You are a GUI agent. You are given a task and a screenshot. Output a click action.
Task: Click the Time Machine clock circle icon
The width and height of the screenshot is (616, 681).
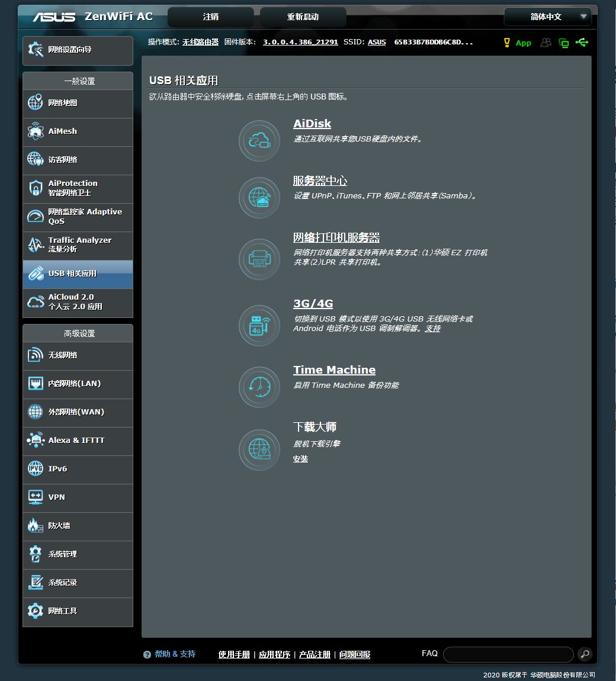[259, 387]
